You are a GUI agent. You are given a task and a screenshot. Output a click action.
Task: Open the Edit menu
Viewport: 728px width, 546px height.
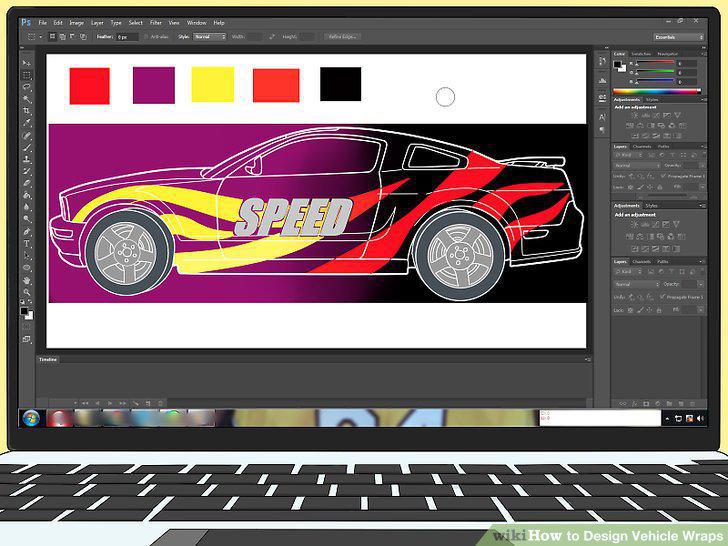(x=58, y=22)
